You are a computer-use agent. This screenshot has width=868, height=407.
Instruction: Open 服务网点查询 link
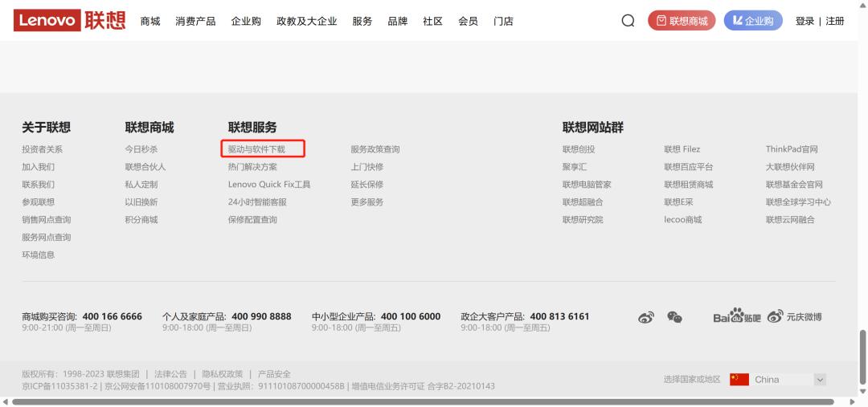click(47, 238)
